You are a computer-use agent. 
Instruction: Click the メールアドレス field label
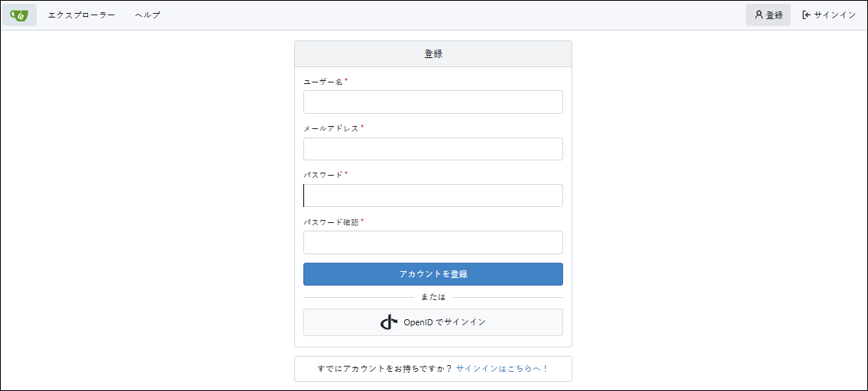click(x=331, y=128)
